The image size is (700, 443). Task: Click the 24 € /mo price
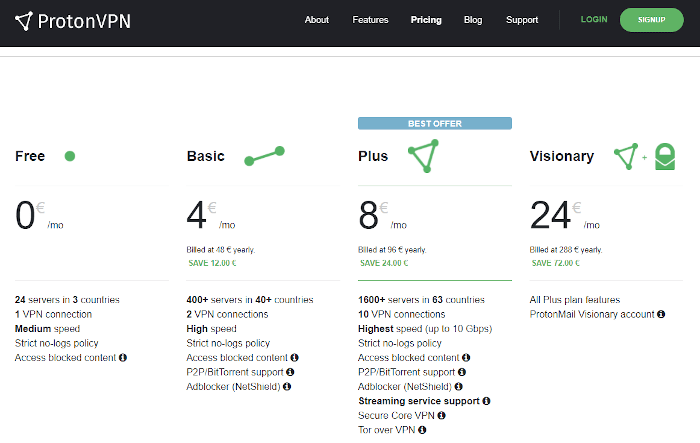pos(565,215)
